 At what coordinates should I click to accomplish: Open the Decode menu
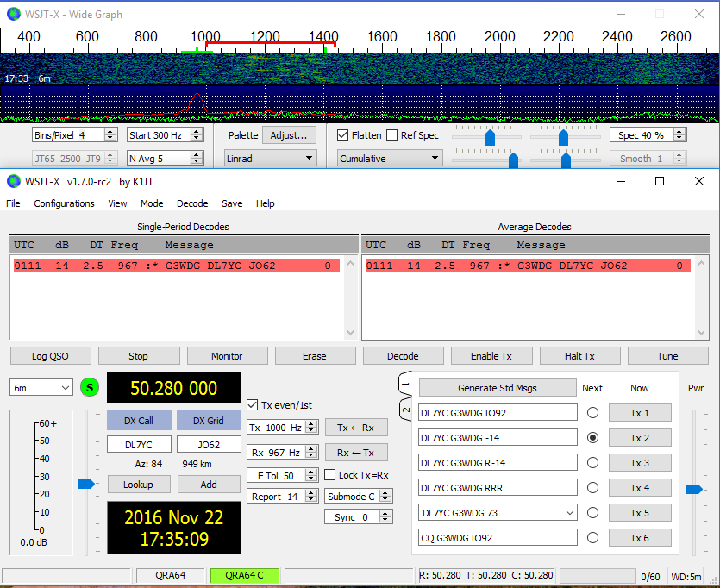tap(192, 203)
